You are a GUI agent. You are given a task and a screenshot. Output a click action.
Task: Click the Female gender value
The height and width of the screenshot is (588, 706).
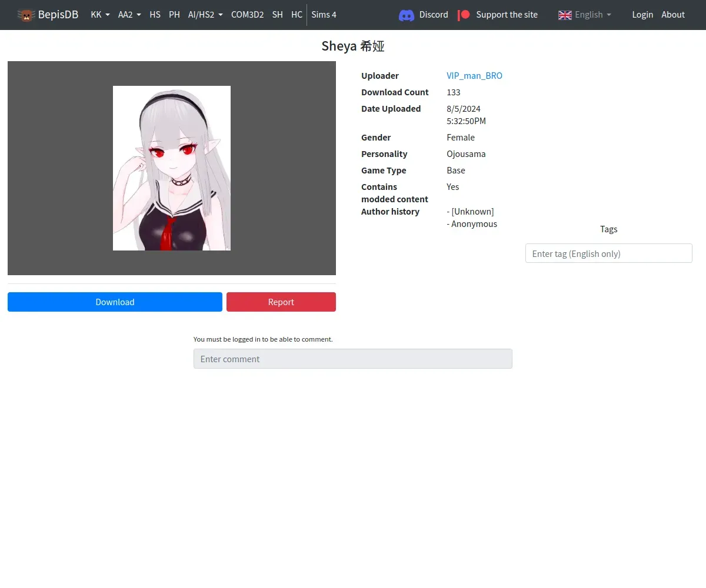(x=461, y=138)
